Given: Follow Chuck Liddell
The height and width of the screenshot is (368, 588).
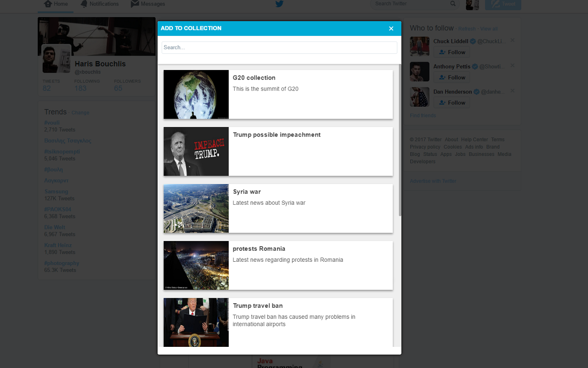Looking at the screenshot, I should tap(452, 52).
